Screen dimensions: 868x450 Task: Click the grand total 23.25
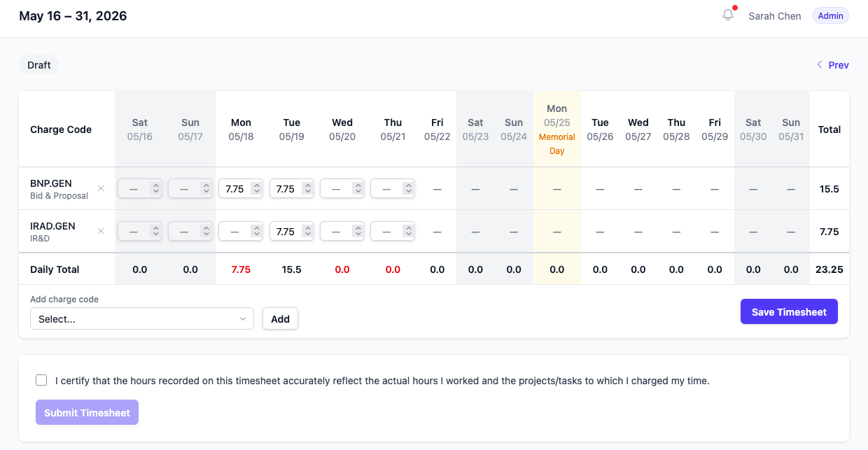(829, 269)
